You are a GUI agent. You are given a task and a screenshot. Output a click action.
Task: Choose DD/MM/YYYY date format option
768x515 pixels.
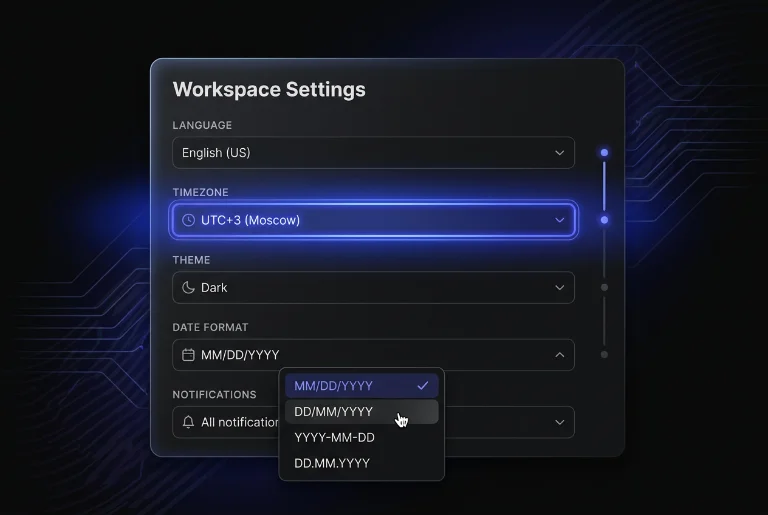[x=361, y=412]
